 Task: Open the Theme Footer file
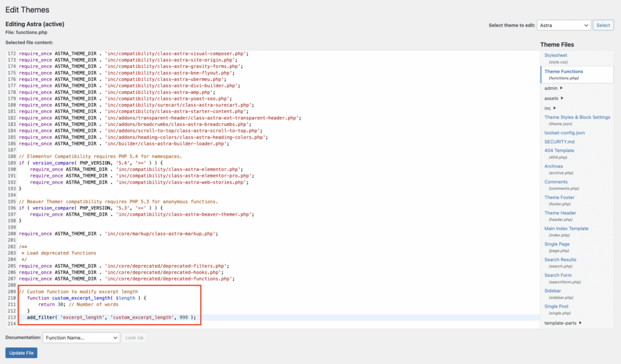point(559,197)
